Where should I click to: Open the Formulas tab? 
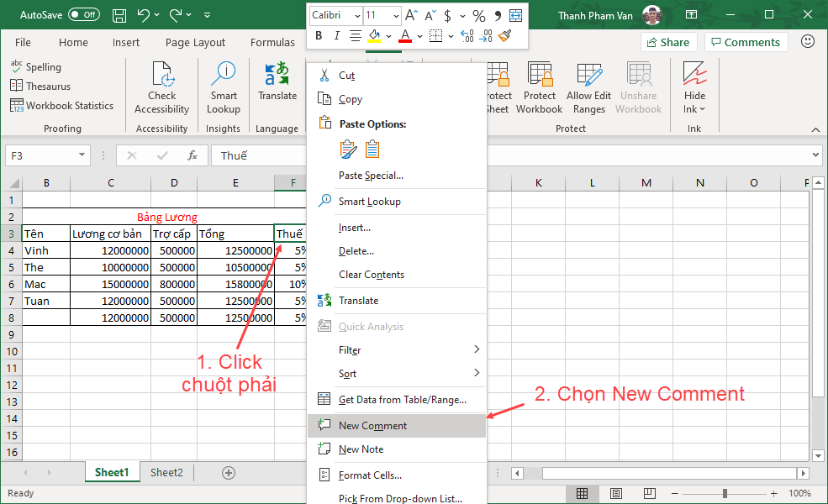272,42
